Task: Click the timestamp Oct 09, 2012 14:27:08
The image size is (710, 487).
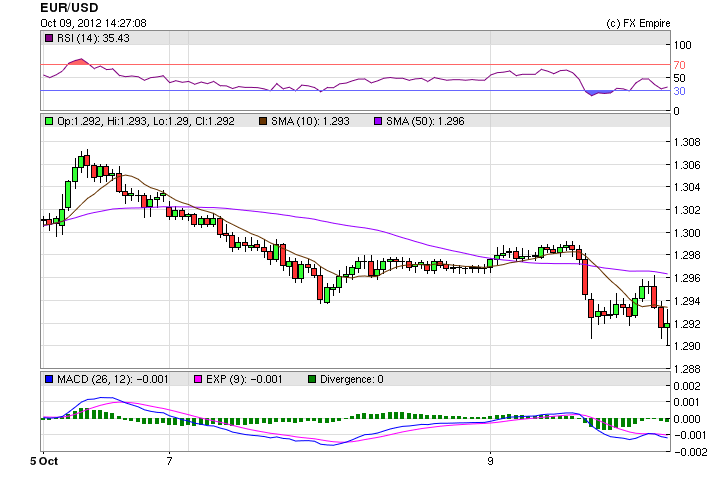Action: pyautogui.click(x=93, y=23)
